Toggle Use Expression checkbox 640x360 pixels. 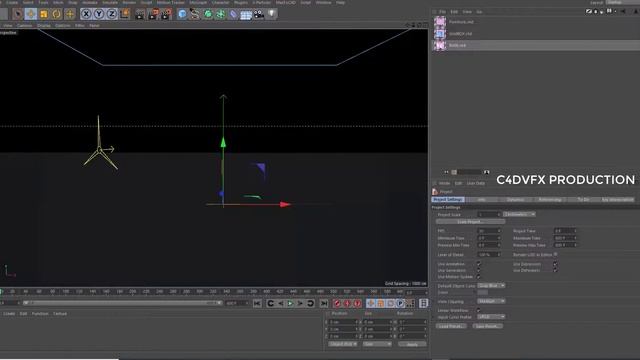[555, 264]
